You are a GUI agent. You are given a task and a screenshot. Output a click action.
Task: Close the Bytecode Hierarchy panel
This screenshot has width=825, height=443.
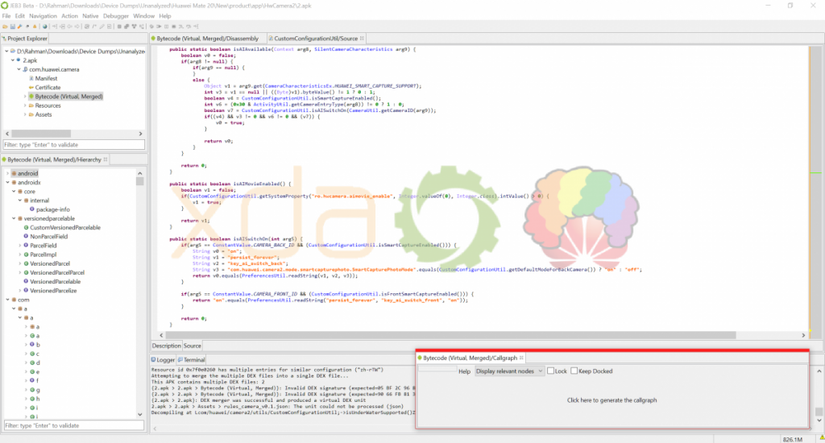(x=106, y=159)
